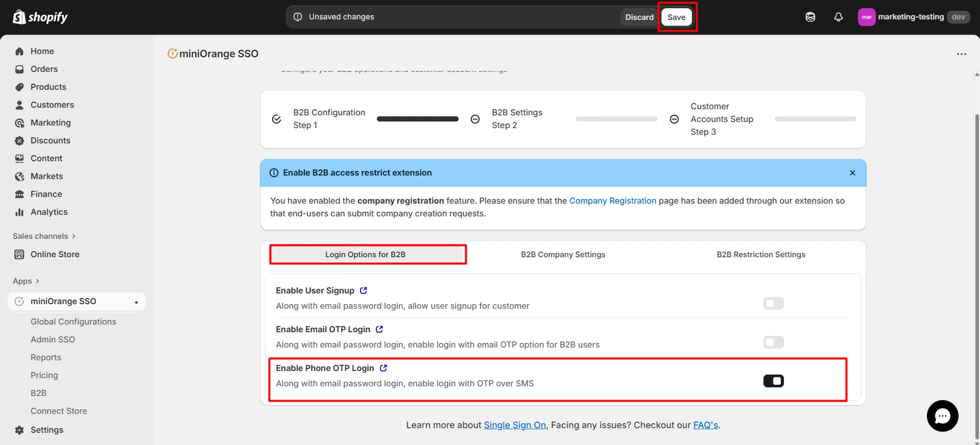This screenshot has width=980, height=445.
Task: Click the dev badge next to store name
Action: 958,17
